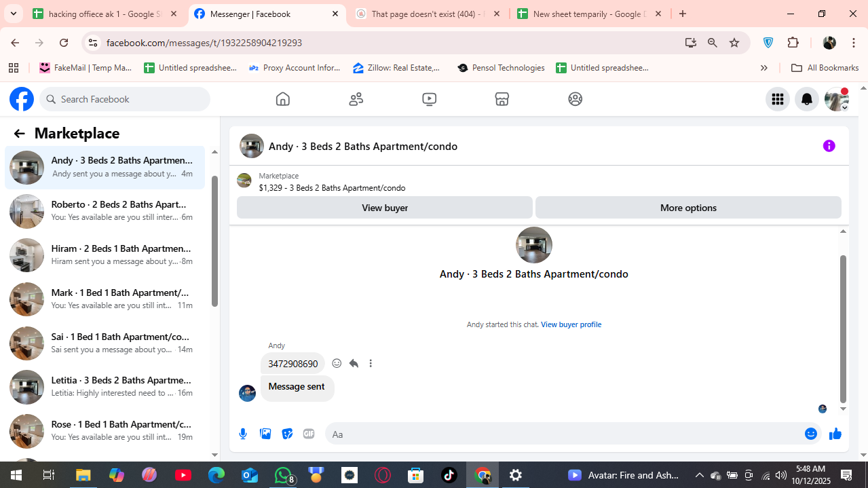This screenshot has width=868, height=488.
Task: Open the All Bookmarks folder
Action: pos(825,68)
